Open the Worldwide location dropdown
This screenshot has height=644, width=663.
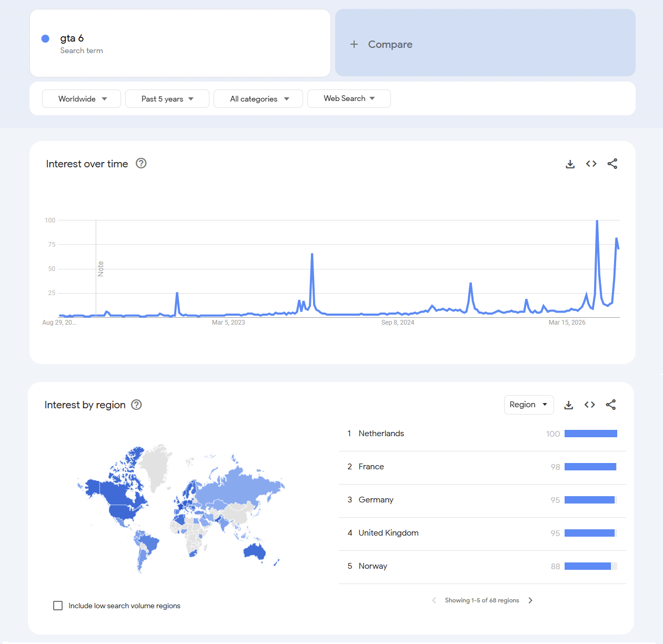(x=82, y=99)
